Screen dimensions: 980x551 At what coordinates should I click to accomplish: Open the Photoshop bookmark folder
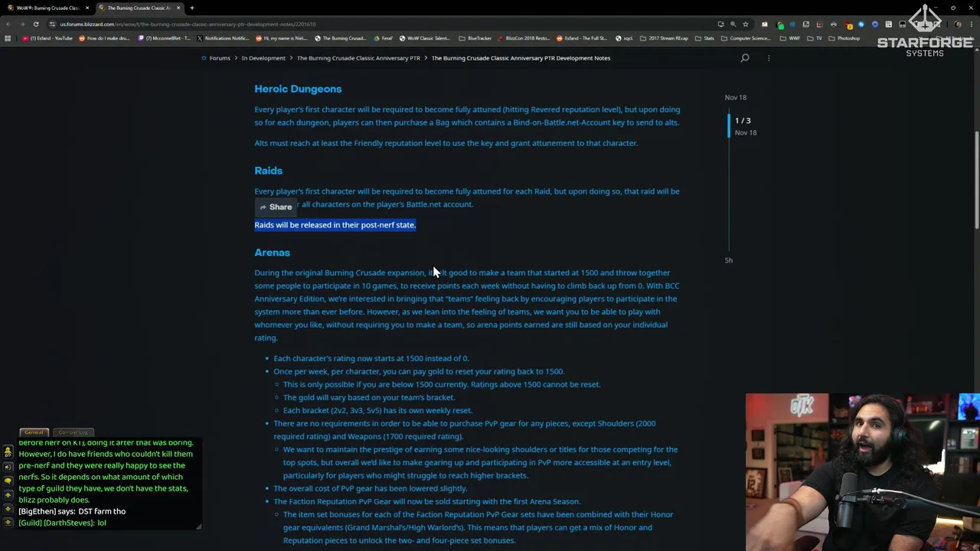(844, 38)
